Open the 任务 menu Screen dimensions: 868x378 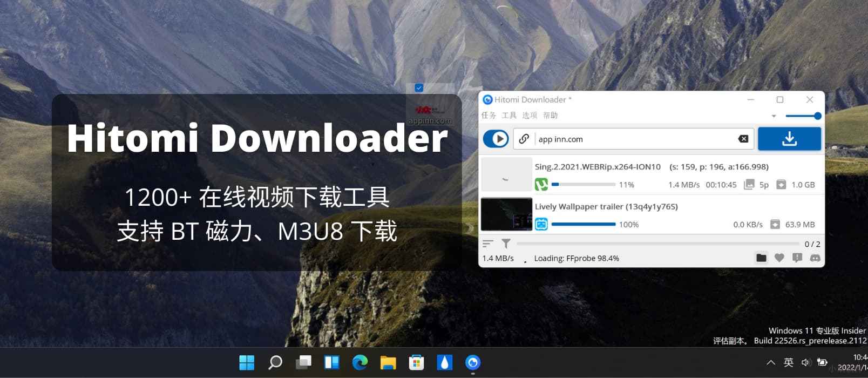[489, 115]
